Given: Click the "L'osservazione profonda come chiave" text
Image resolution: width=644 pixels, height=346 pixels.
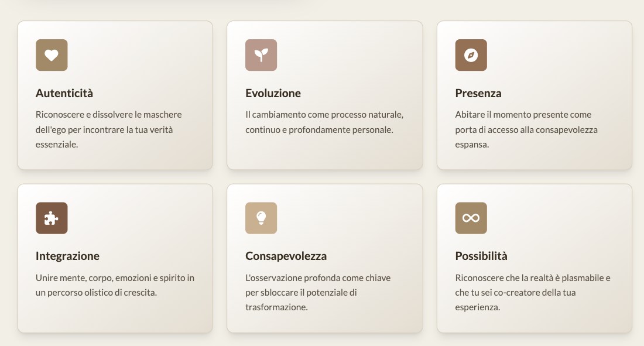Looking at the screenshot, I should (318, 292).
